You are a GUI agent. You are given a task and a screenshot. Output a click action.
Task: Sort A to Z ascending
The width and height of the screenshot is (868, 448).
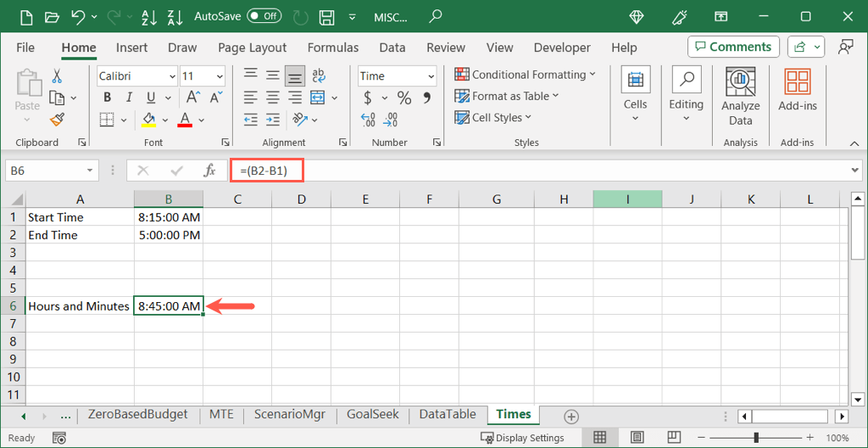click(149, 17)
